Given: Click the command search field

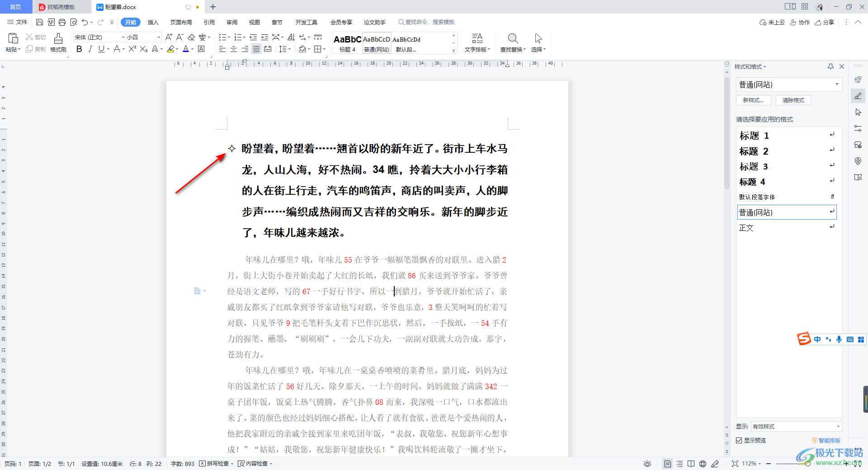Looking at the screenshot, I should pyautogui.click(x=426, y=22).
